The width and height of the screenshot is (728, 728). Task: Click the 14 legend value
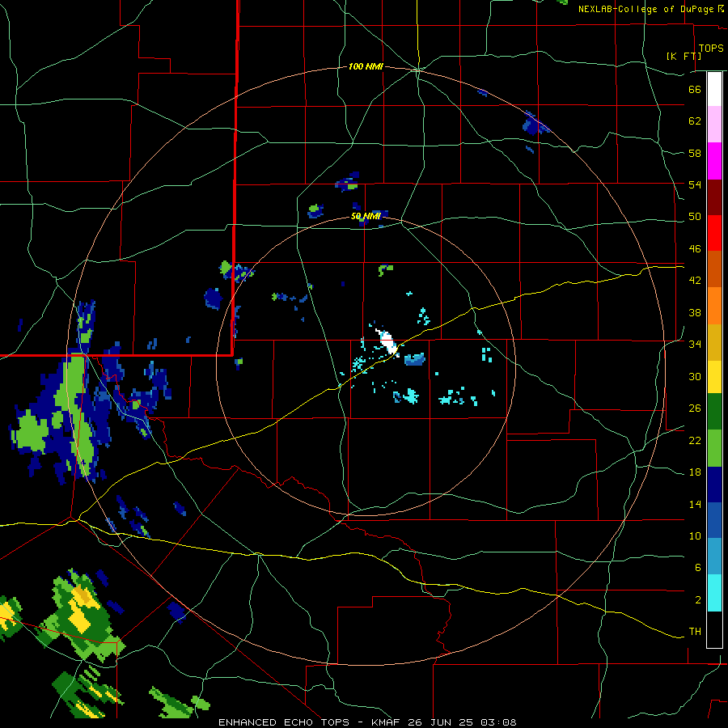click(x=695, y=504)
